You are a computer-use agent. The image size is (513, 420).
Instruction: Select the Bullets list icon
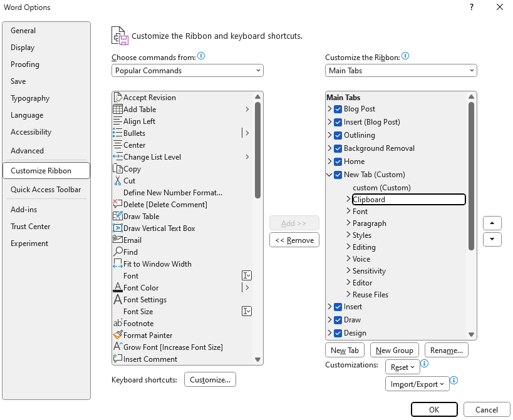click(x=118, y=133)
